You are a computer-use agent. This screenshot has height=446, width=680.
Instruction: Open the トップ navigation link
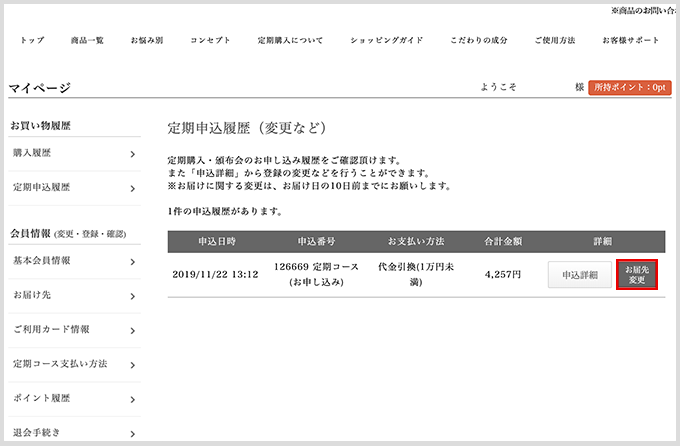(x=32, y=40)
